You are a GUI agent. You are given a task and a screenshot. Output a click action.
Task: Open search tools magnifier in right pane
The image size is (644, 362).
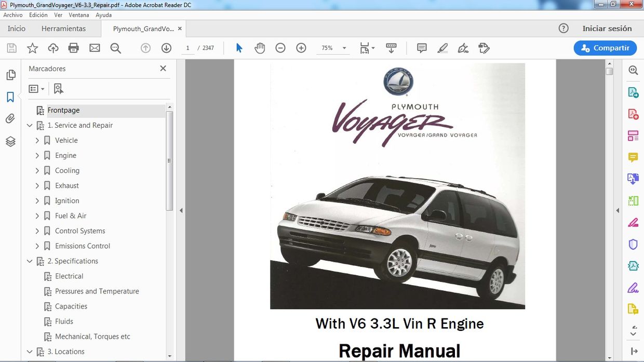click(x=633, y=70)
